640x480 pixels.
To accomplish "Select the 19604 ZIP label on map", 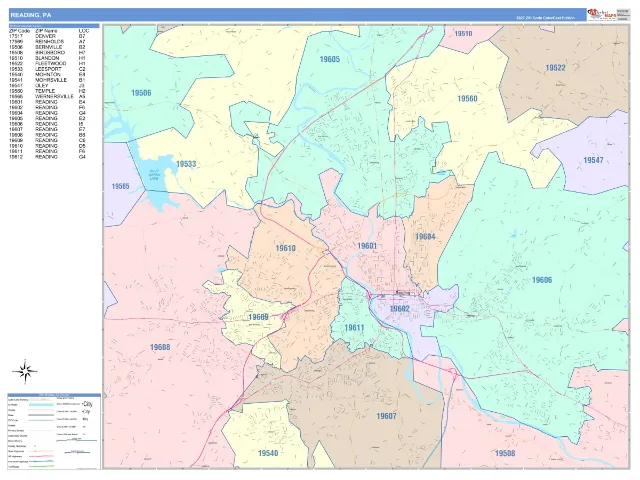I will [425, 237].
